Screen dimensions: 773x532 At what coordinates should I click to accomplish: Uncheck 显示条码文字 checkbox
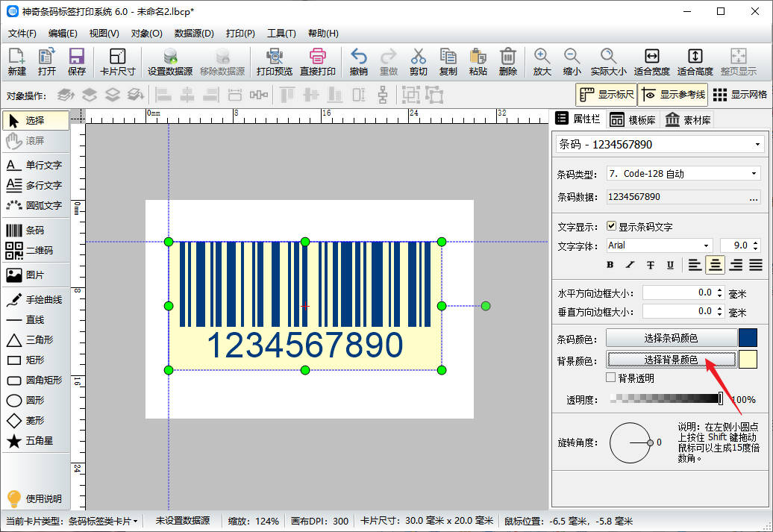tap(611, 226)
